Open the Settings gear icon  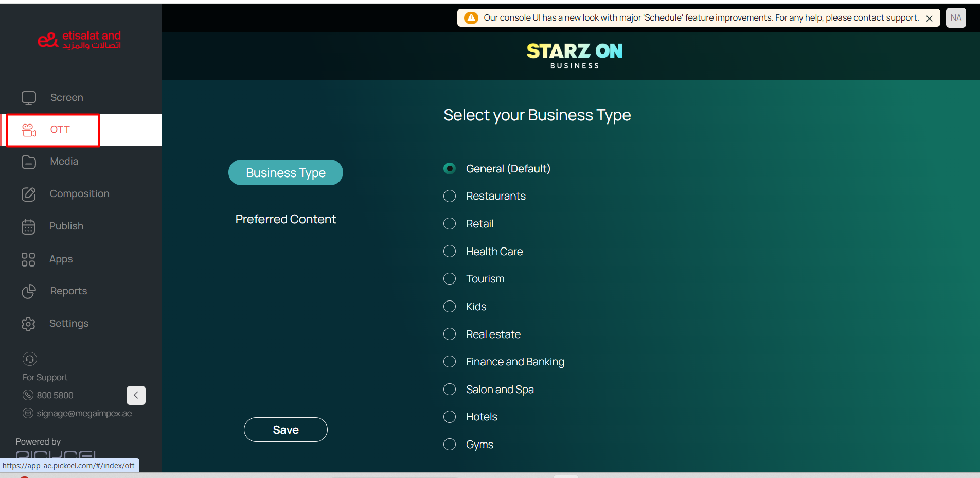tap(29, 324)
